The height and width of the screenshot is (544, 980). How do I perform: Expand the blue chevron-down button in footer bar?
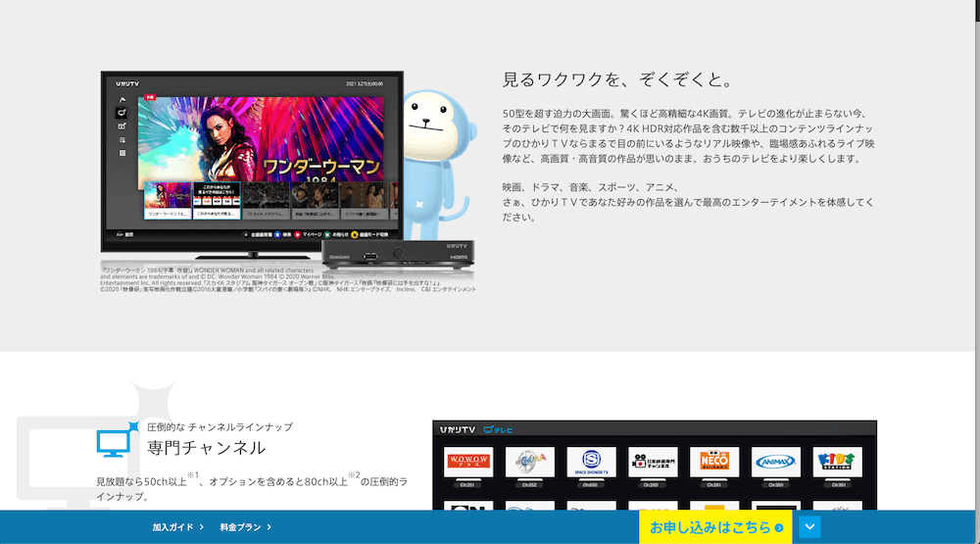[809, 526]
